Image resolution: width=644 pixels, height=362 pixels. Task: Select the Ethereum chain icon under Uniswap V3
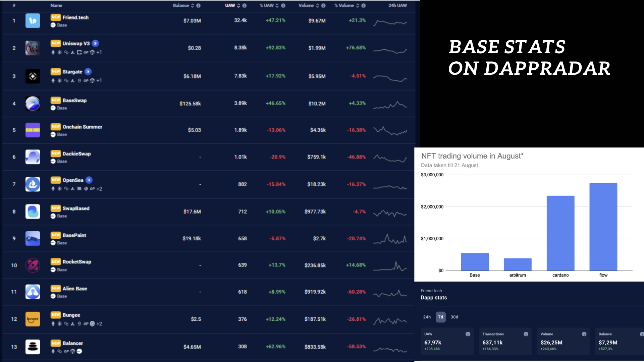(x=53, y=52)
